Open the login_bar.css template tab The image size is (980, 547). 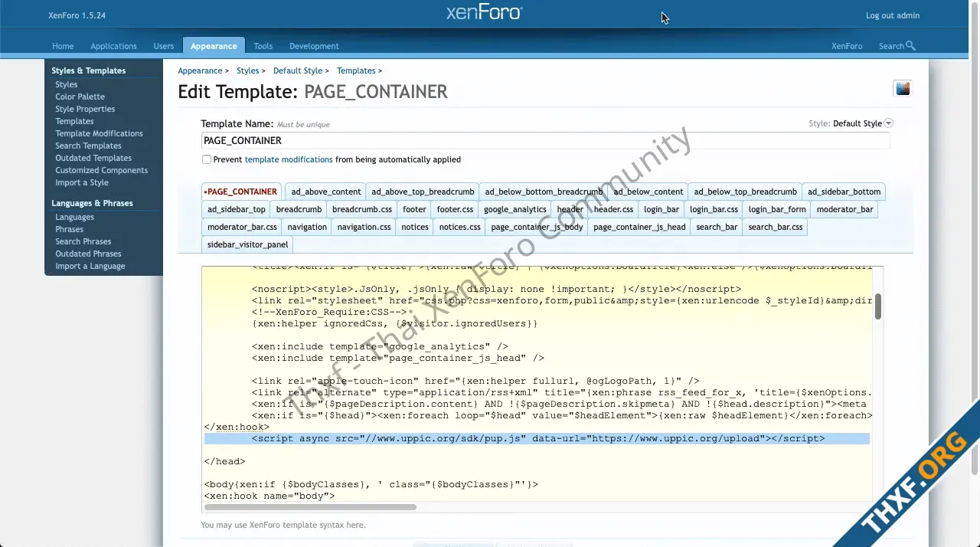714,209
